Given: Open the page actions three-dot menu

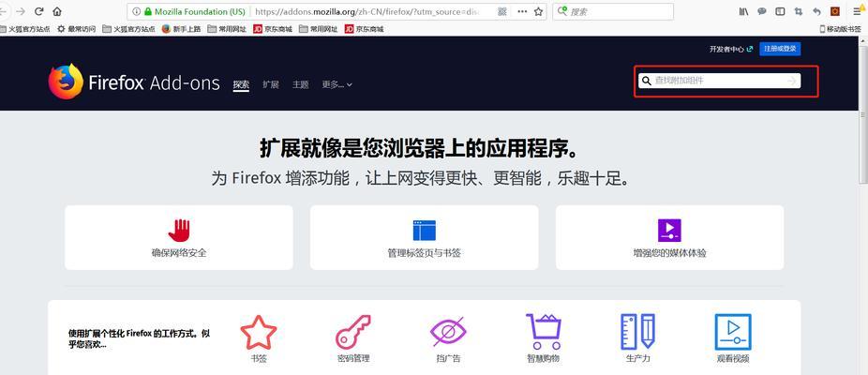Looking at the screenshot, I should click(522, 11).
